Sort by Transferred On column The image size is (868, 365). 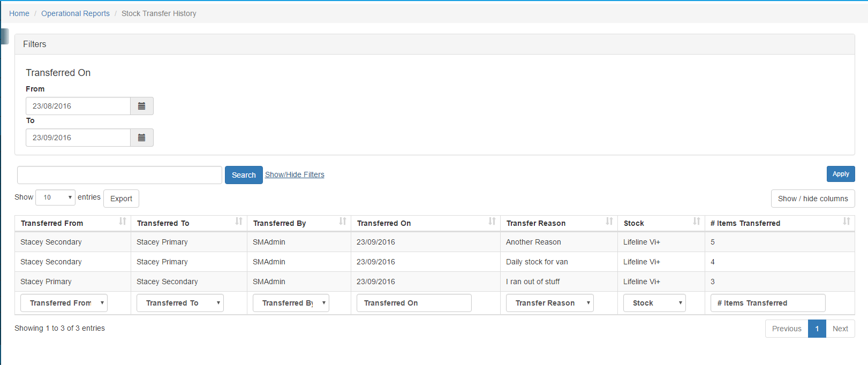[x=425, y=223]
